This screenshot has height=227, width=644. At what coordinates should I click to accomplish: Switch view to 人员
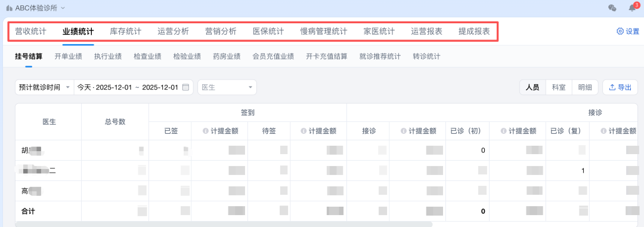tap(532, 87)
